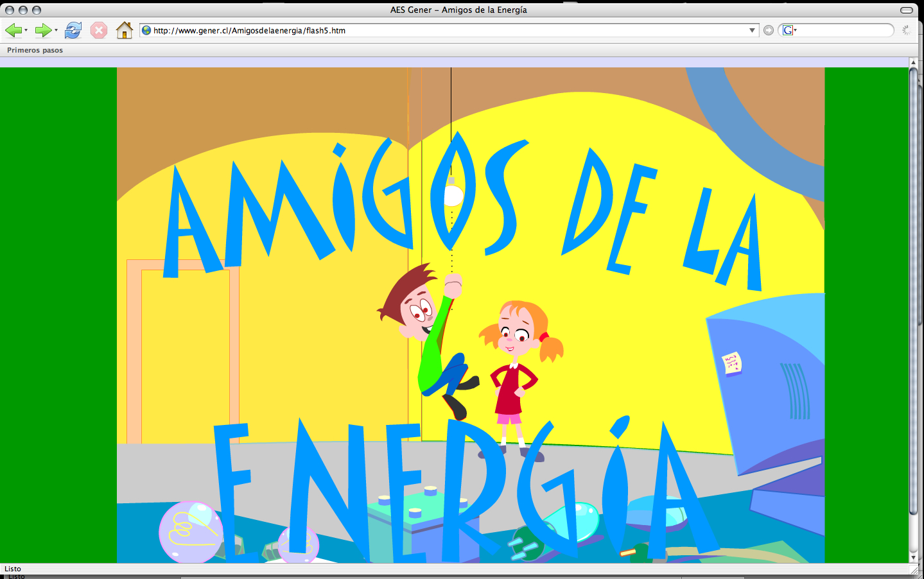Click the URL text in the address bar
Image resolution: width=924 pixels, height=579 pixels.
click(249, 30)
